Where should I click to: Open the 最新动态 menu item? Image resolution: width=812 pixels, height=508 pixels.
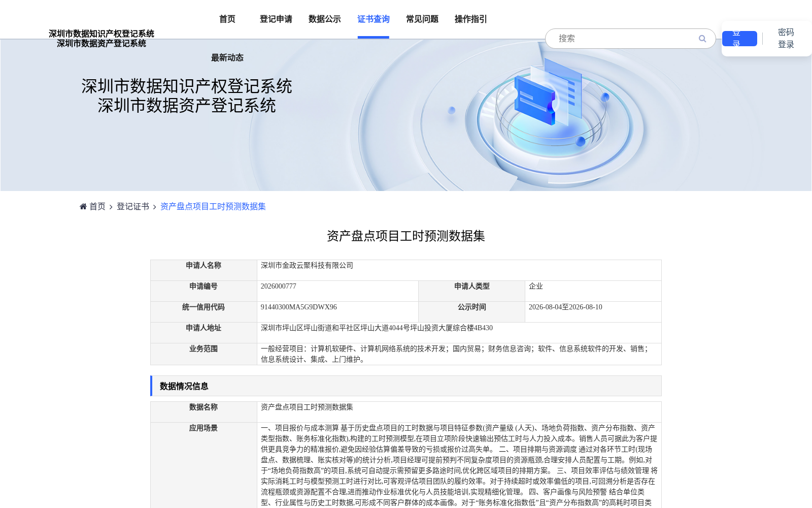[x=227, y=58]
